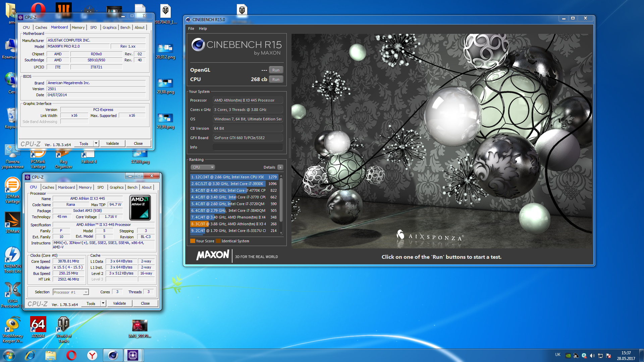Switch to Cinebench in the taskbar
The height and width of the screenshot is (362, 644).
[x=113, y=355]
